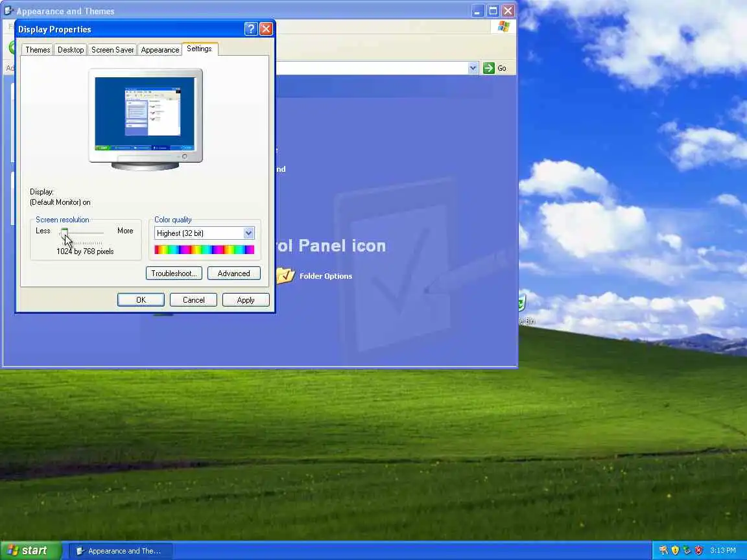Viewport: 747px width, 560px height.
Task: Click the Cancel button
Action: point(193,300)
